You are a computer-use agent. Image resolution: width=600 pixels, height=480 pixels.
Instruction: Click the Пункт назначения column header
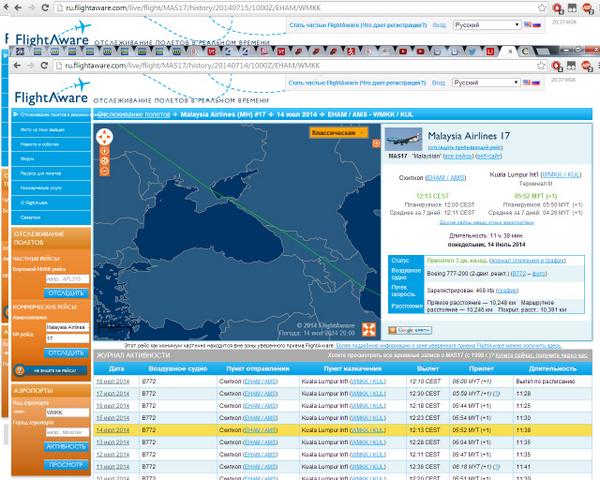click(x=352, y=369)
